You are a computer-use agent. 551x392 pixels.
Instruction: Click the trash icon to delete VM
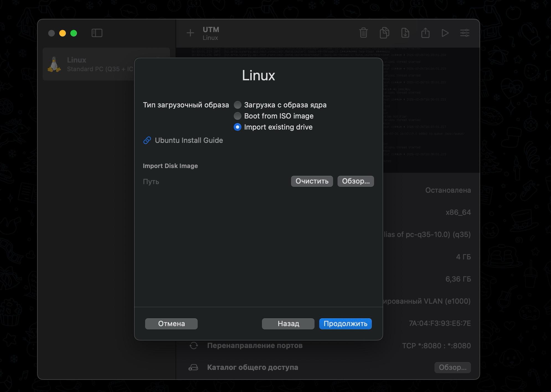pyautogui.click(x=363, y=33)
